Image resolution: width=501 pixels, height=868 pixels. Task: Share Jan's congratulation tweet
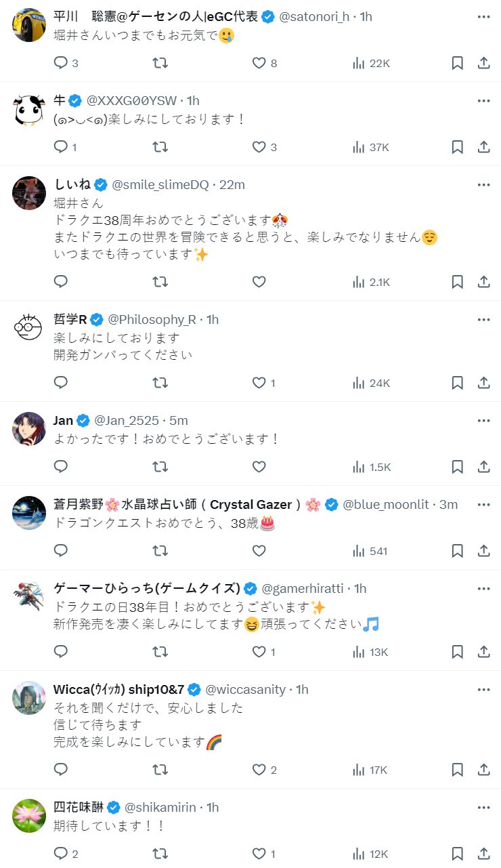(x=483, y=467)
